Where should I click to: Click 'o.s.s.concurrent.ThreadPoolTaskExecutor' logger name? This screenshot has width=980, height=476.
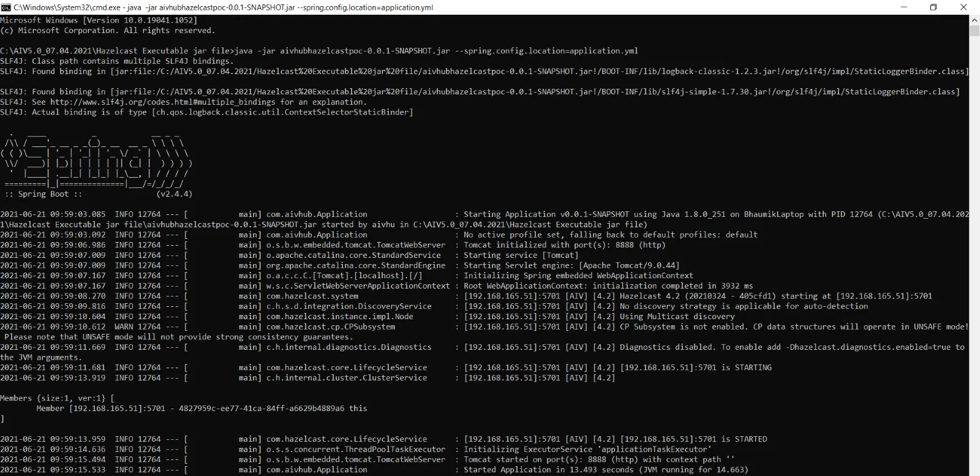[356, 450]
